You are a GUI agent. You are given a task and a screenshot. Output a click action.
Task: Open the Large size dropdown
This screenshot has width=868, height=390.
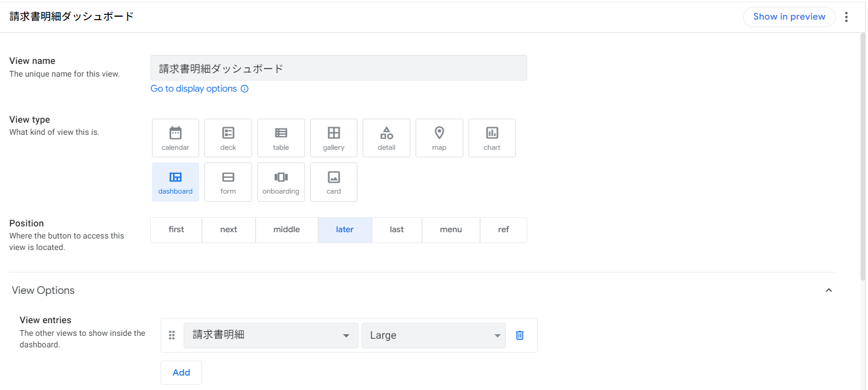[433, 335]
